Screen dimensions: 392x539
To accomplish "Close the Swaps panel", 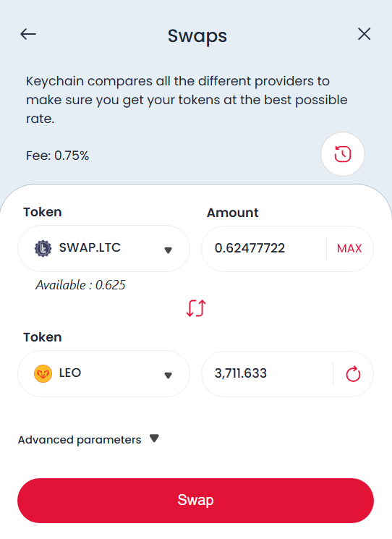I will (365, 34).
